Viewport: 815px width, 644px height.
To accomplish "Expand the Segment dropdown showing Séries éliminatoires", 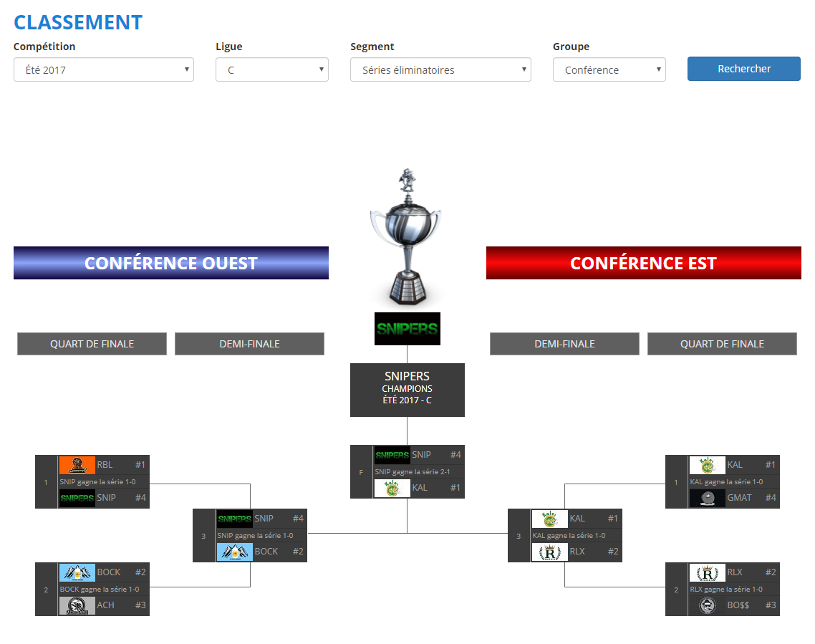I will tap(440, 70).
